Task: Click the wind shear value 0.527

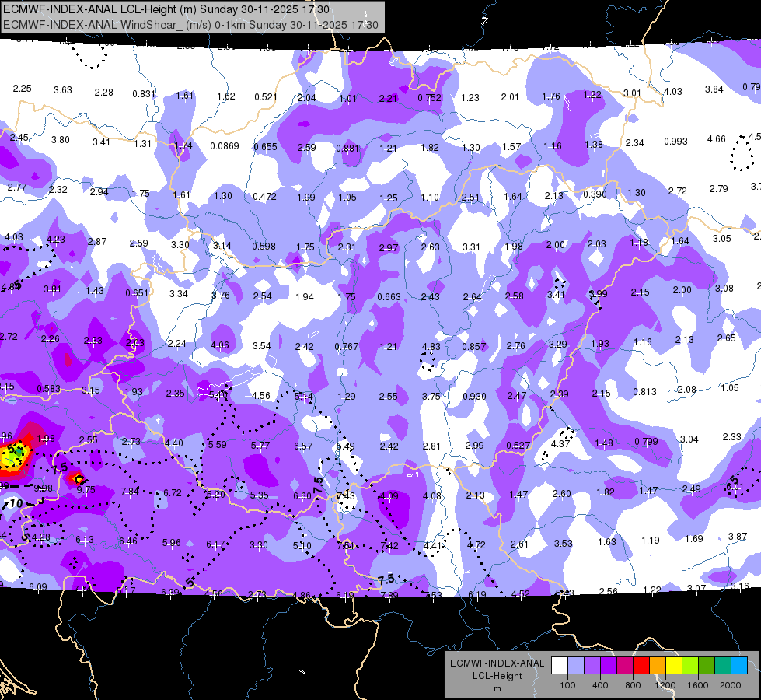Action: 518,446
